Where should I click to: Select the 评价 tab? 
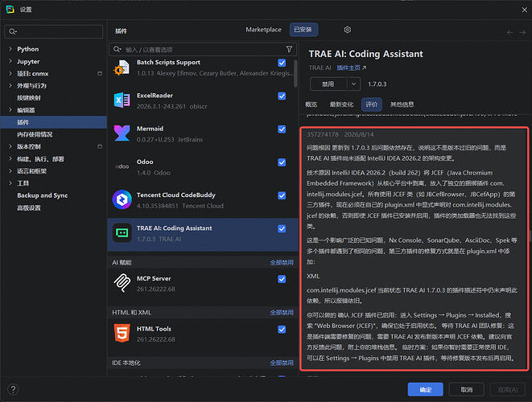pos(372,105)
